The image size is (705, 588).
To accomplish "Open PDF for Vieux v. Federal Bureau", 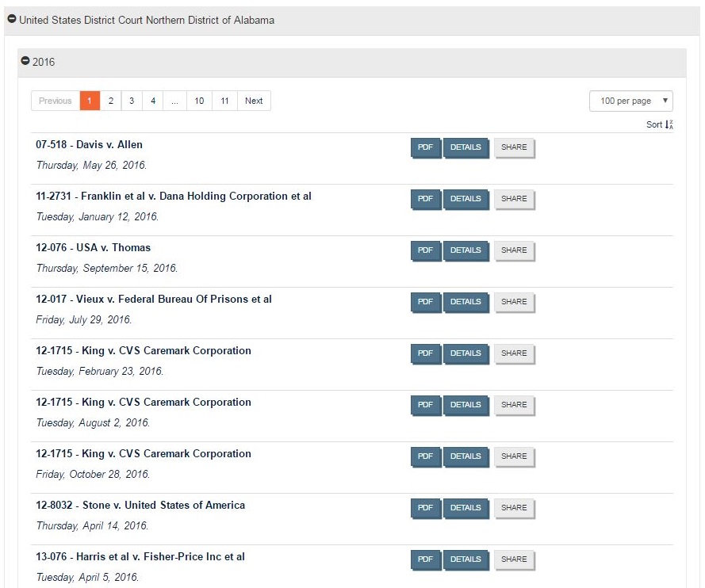I will pyautogui.click(x=425, y=302).
